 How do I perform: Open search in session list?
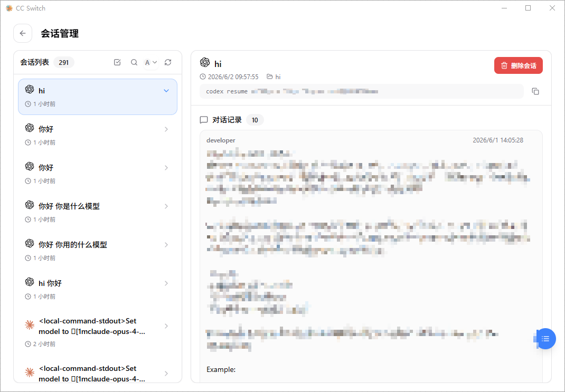click(x=134, y=62)
